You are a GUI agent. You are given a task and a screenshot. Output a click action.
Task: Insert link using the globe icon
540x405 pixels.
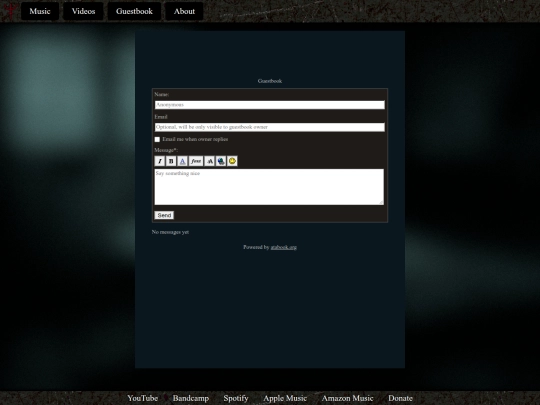click(x=221, y=161)
